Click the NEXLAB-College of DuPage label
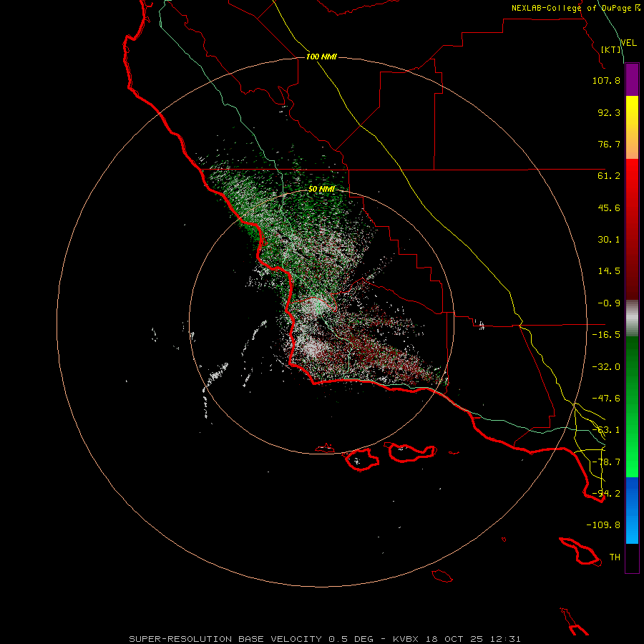Viewport: 644px width, 644px height. point(571,8)
